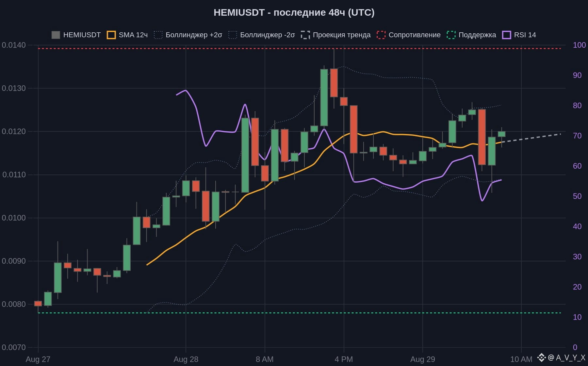Click the '8 AM' time axis label
The width and height of the screenshot is (588, 366).
(265, 359)
